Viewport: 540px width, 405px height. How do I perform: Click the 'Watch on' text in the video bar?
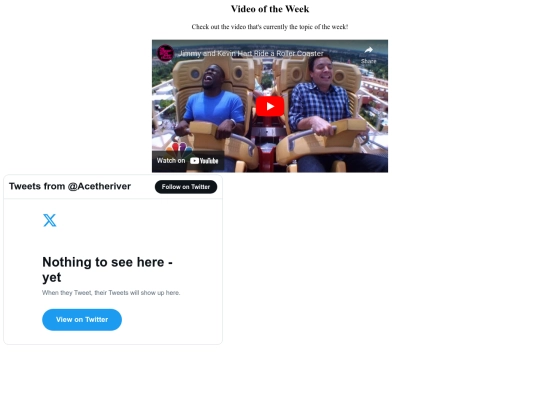[x=171, y=160]
